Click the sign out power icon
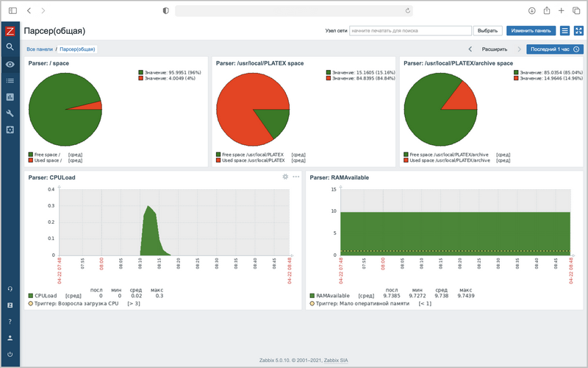588x368 pixels. pyautogui.click(x=10, y=354)
